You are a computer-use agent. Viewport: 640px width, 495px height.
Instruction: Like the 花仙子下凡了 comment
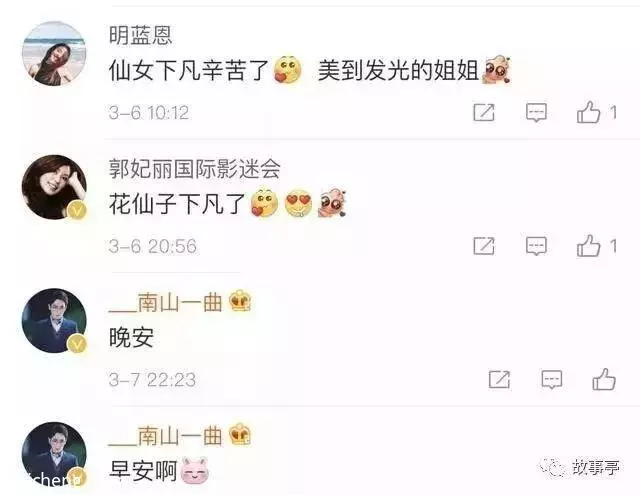tap(588, 246)
